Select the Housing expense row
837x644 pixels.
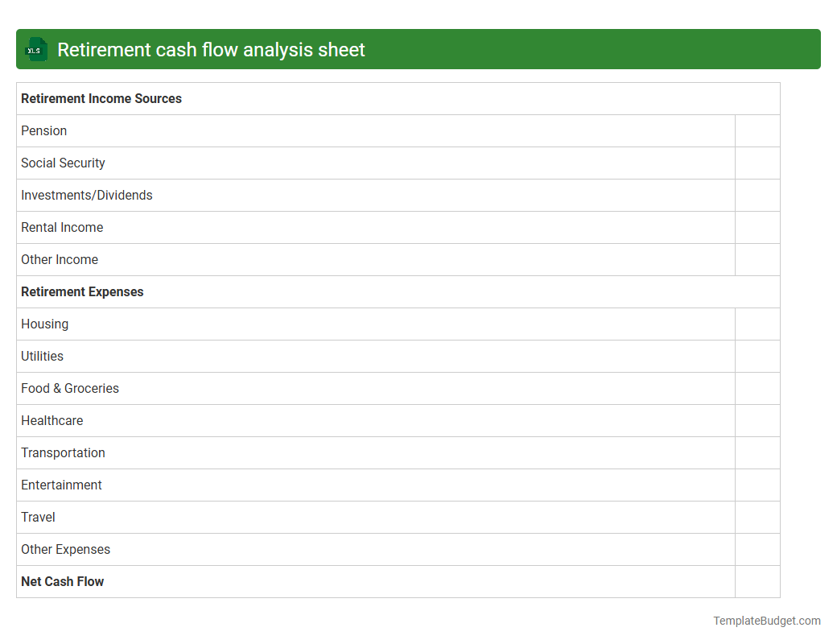click(44, 324)
